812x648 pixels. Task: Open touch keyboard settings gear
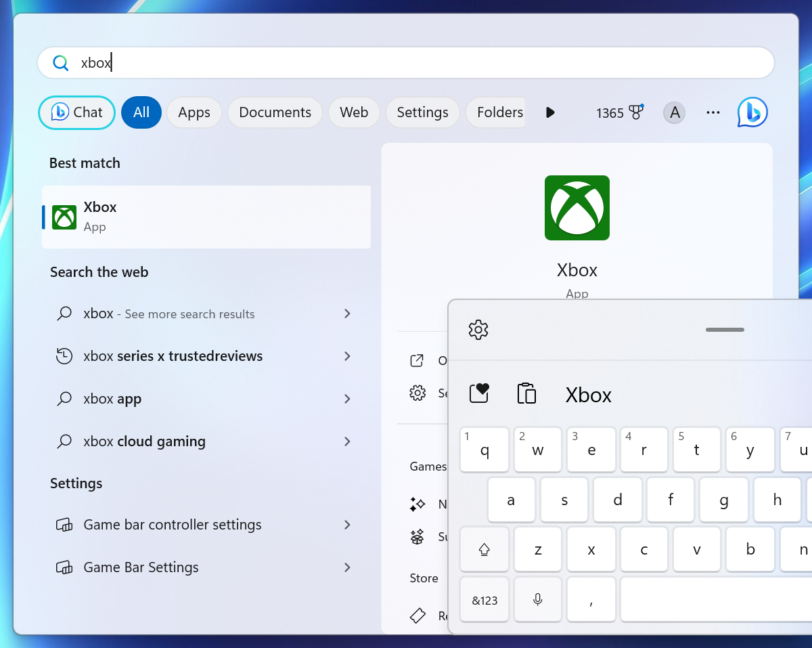click(478, 330)
